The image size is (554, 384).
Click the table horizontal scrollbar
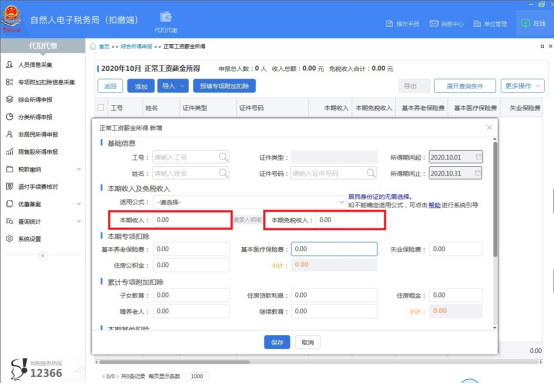174,362
